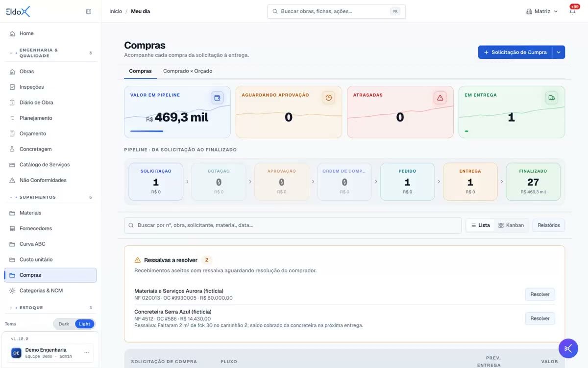Viewport: 588px width, 368px height.
Task: Select Cotação pipeline stage
Action: pyautogui.click(x=219, y=182)
